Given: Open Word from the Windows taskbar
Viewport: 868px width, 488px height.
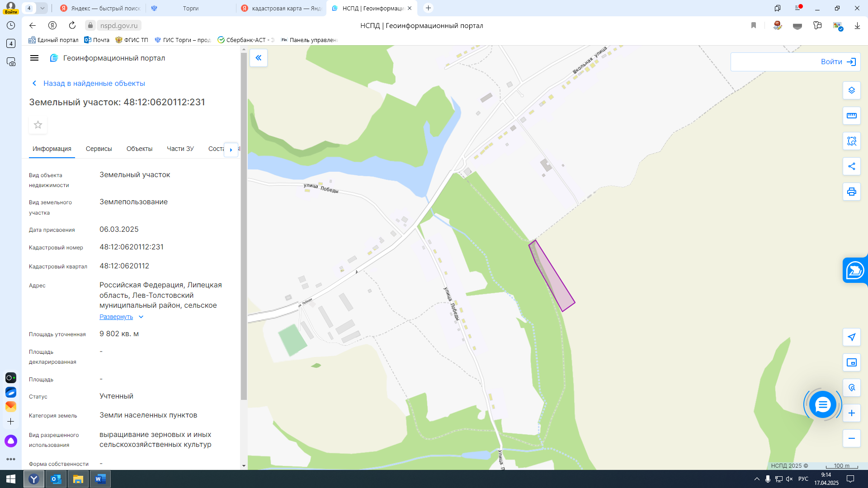Looking at the screenshot, I should [100, 479].
